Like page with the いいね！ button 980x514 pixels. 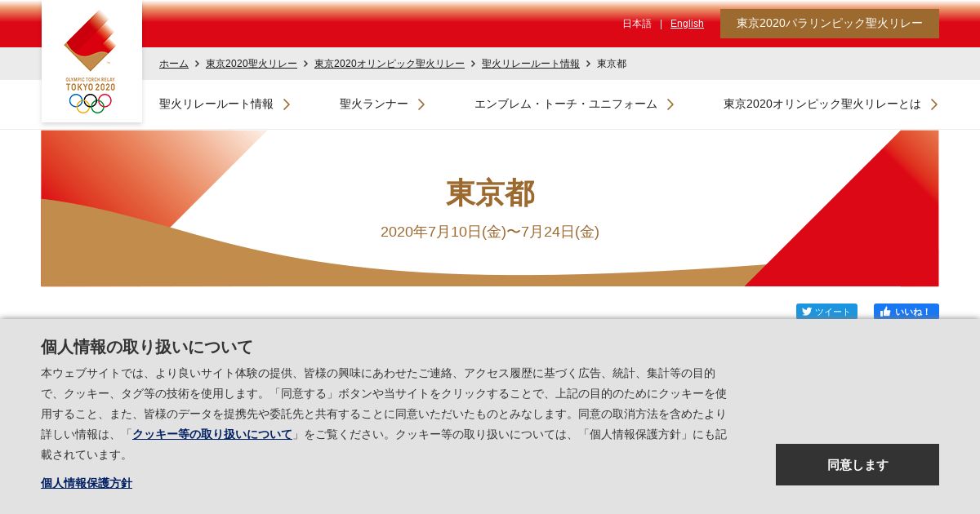906,312
